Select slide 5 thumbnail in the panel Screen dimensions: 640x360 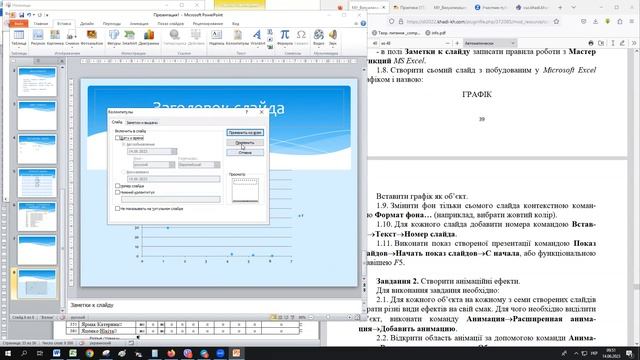tap(37, 183)
